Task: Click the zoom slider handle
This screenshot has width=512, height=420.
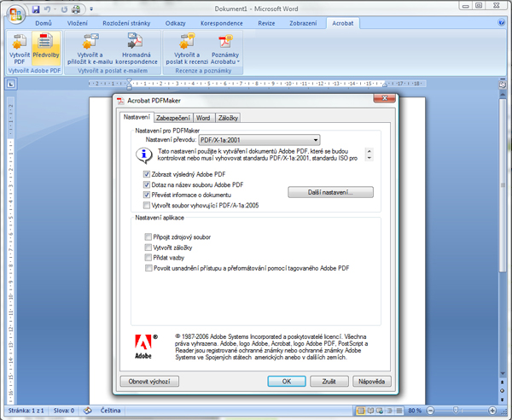Action: click(456, 411)
